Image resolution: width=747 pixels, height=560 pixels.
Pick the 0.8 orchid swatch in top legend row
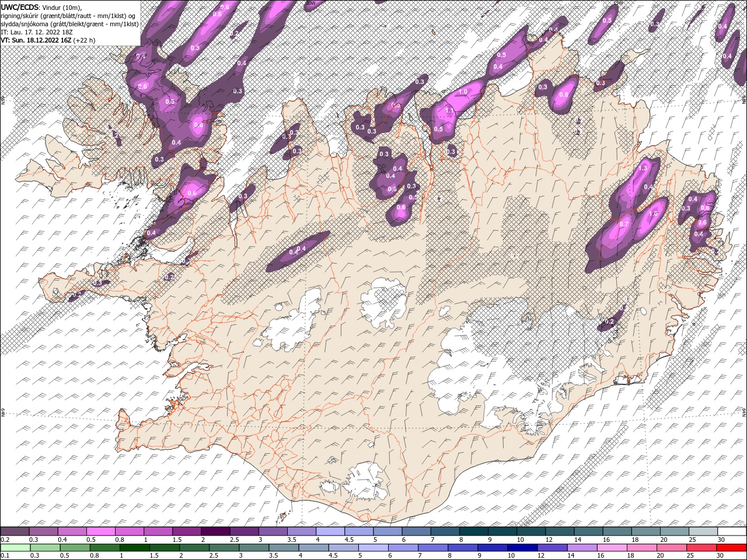click(x=130, y=531)
